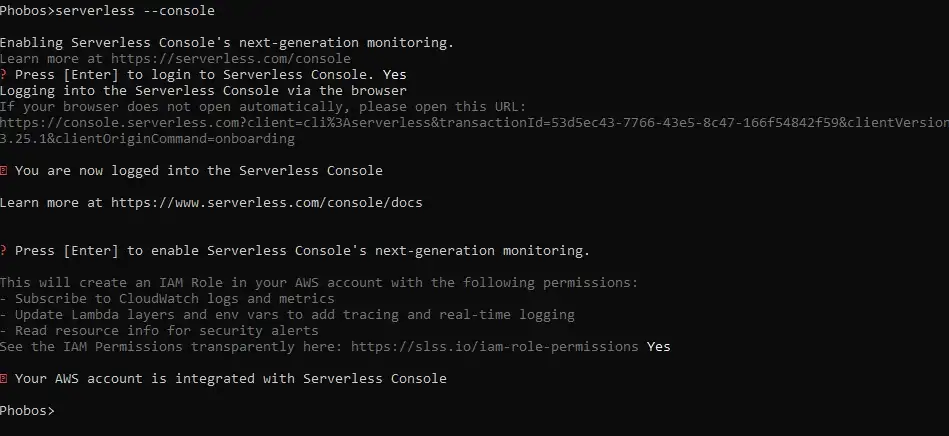Click 'Enabling Serverless Console's next-generation monitoring' line
Viewport: 949px width, 436px height.
click(x=226, y=43)
